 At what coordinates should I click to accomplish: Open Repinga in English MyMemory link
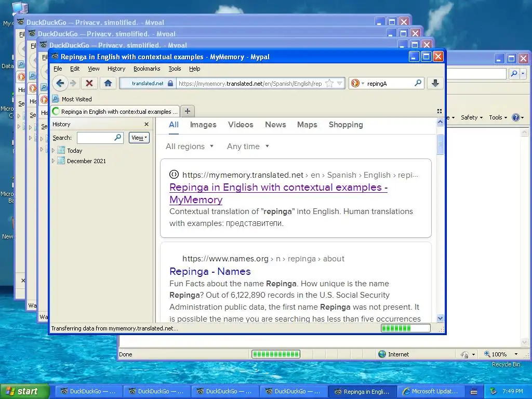coord(278,193)
